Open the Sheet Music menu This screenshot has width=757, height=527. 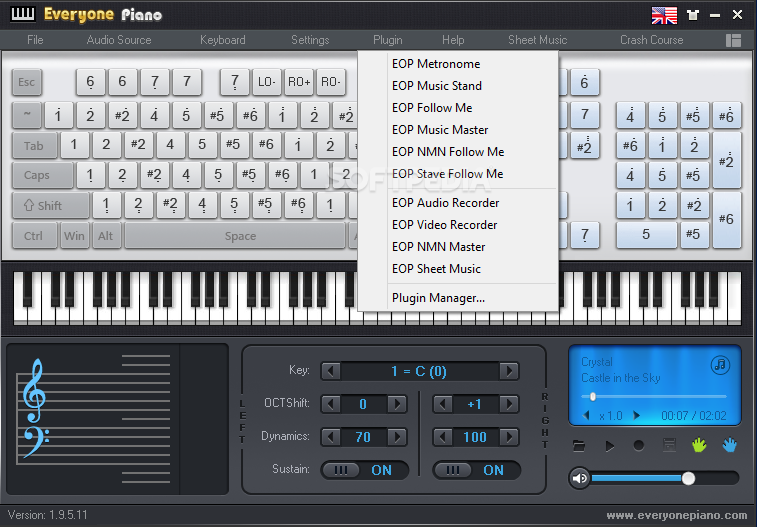tap(537, 40)
